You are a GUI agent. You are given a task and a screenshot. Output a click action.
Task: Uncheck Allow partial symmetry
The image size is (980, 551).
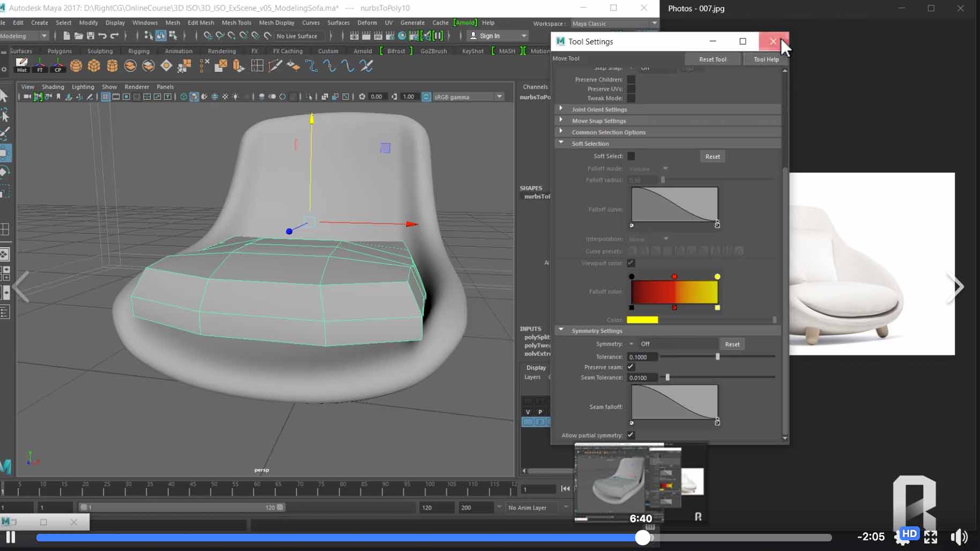point(631,435)
